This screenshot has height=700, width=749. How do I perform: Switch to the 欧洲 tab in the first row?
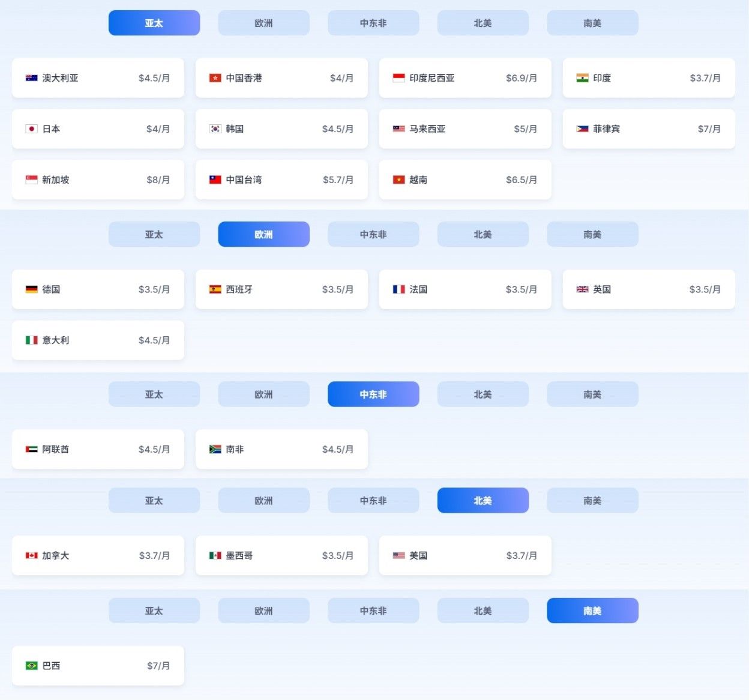pyautogui.click(x=263, y=23)
